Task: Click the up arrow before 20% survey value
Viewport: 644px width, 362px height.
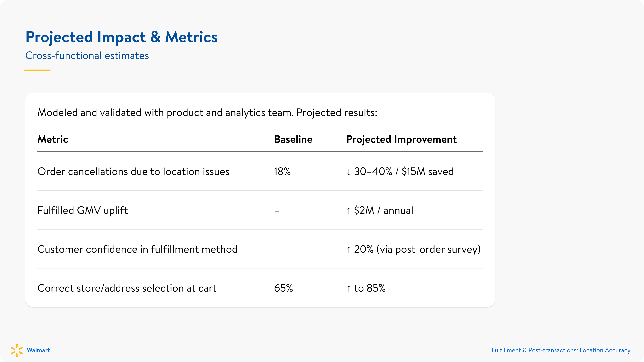Action: coord(348,250)
